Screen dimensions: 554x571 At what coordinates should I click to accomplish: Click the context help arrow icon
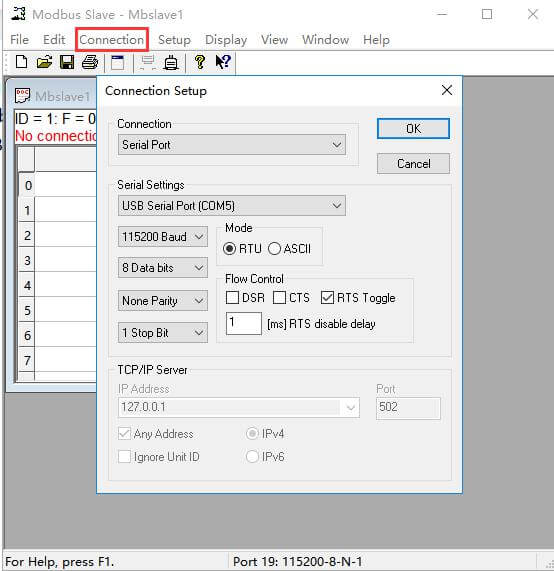click(x=223, y=62)
